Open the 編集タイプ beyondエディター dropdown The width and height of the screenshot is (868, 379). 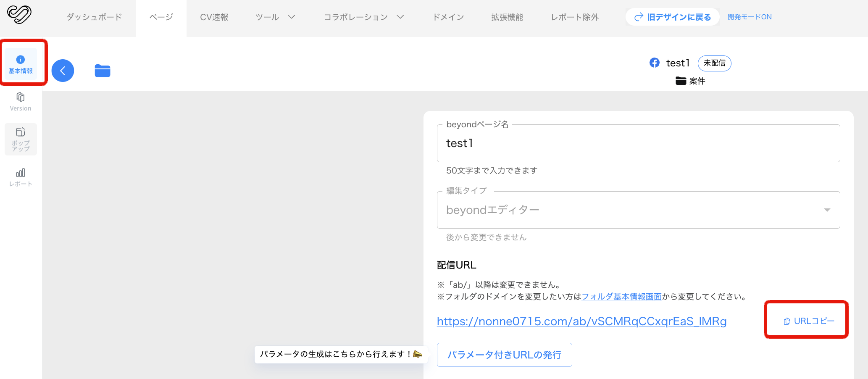click(x=638, y=210)
